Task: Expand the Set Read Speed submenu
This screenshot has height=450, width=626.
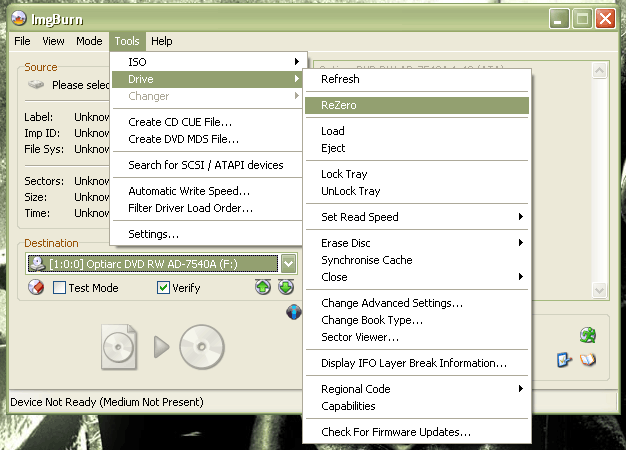Action: pos(417,217)
